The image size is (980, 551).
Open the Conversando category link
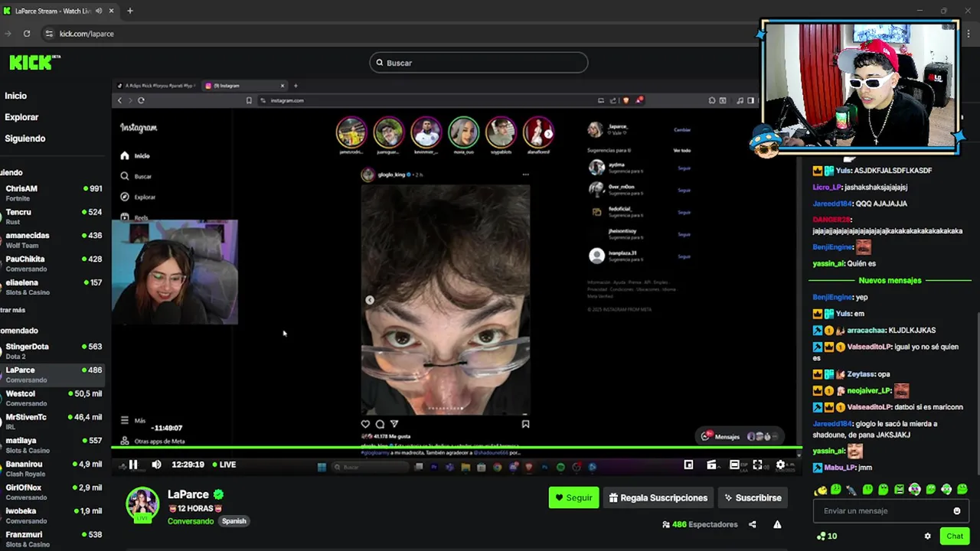tap(191, 521)
